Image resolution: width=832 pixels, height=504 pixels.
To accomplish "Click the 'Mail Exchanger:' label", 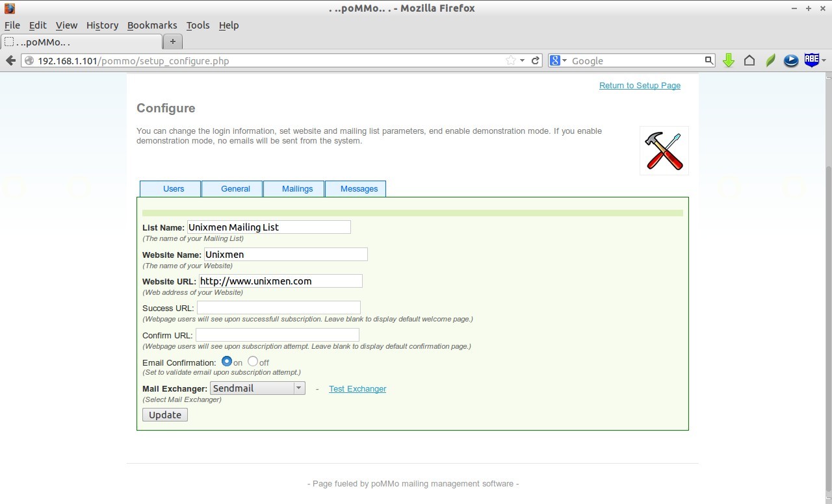I will click(175, 388).
